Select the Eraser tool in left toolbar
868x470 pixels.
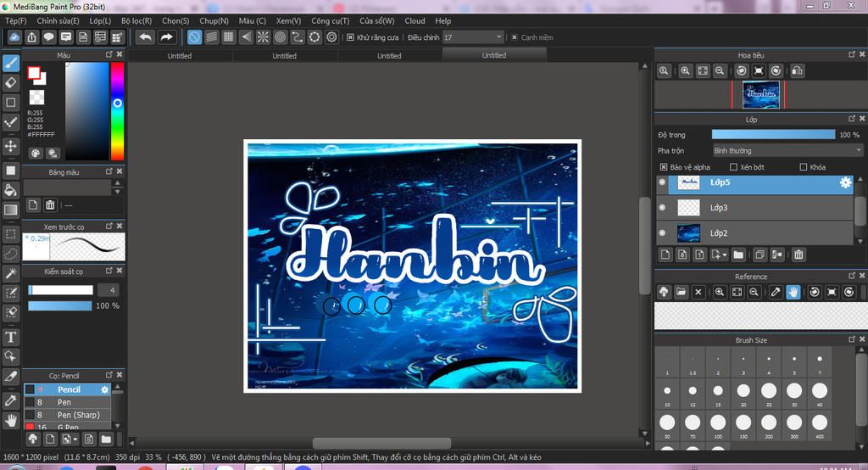[11, 82]
